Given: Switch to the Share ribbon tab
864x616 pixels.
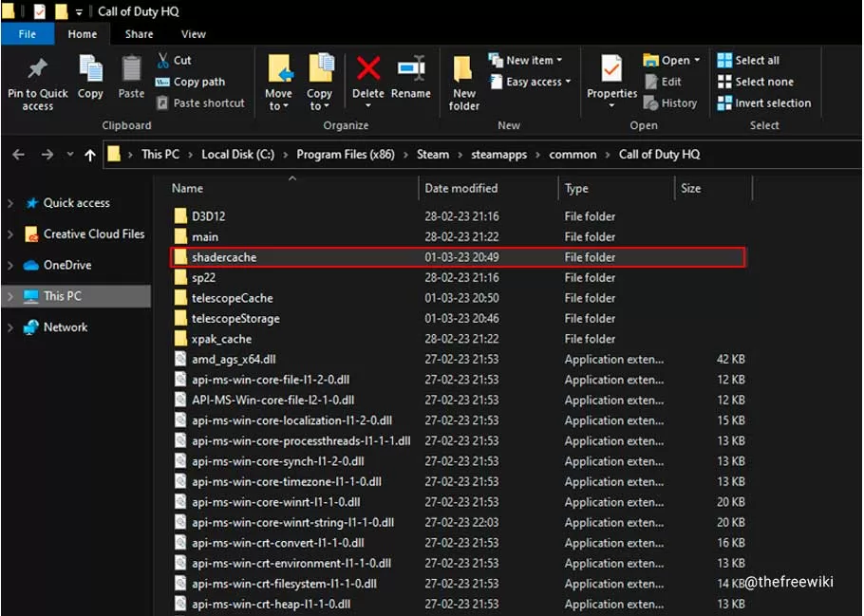Looking at the screenshot, I should pos(139,34).
